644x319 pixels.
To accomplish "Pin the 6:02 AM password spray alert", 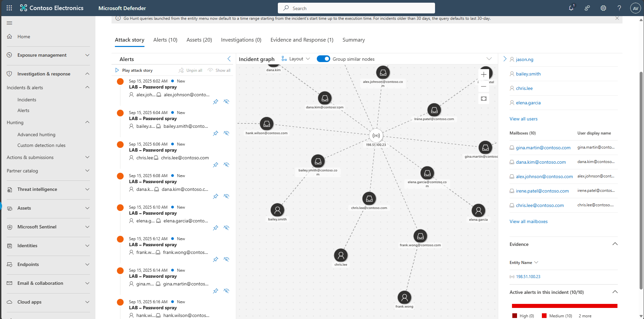I will (216, 102).
